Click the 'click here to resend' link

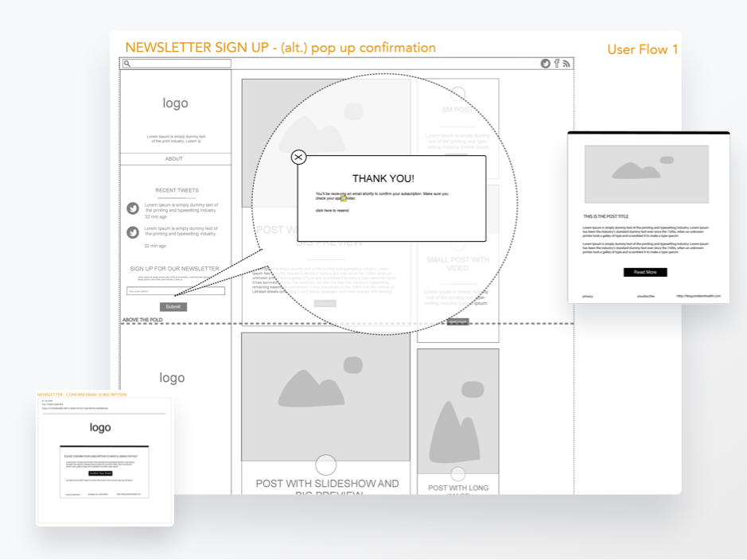click(332, 211)
